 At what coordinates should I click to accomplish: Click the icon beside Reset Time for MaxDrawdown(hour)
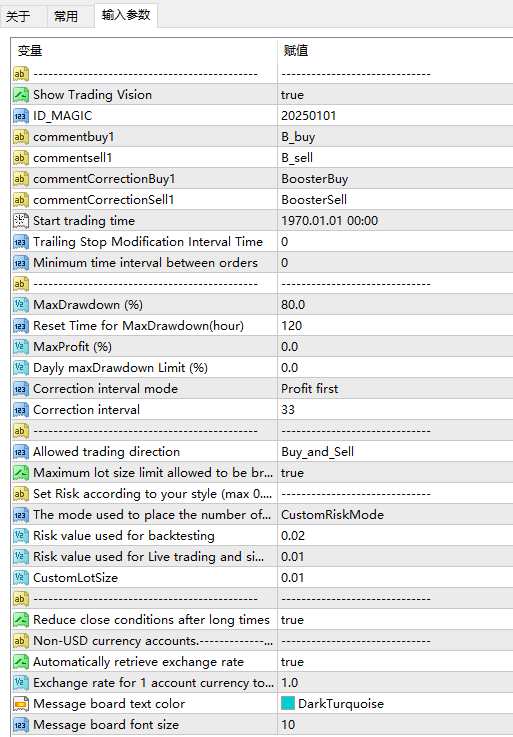click(x=21, y=326)
